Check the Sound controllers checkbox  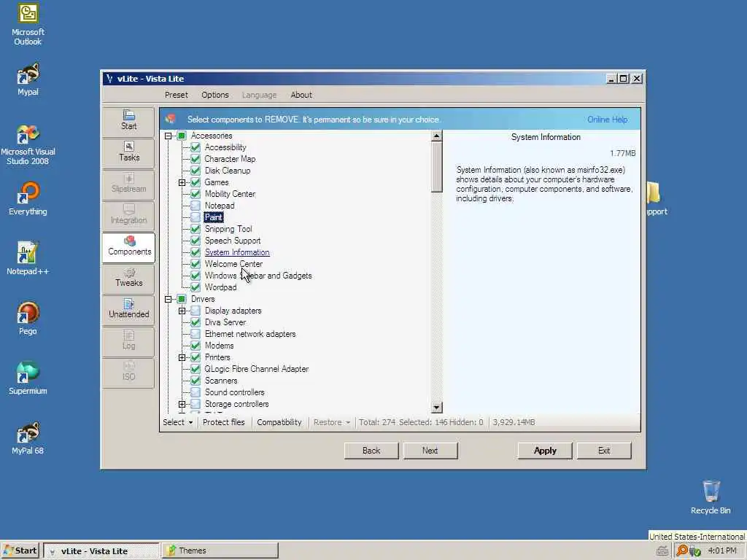196,392
